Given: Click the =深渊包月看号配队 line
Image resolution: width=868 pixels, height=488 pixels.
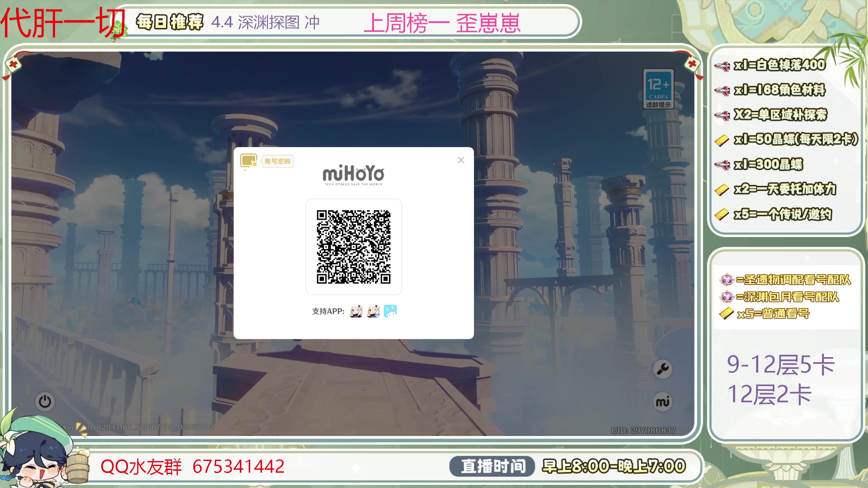Looking at the screenshot, I should click(x=787, y=297).
